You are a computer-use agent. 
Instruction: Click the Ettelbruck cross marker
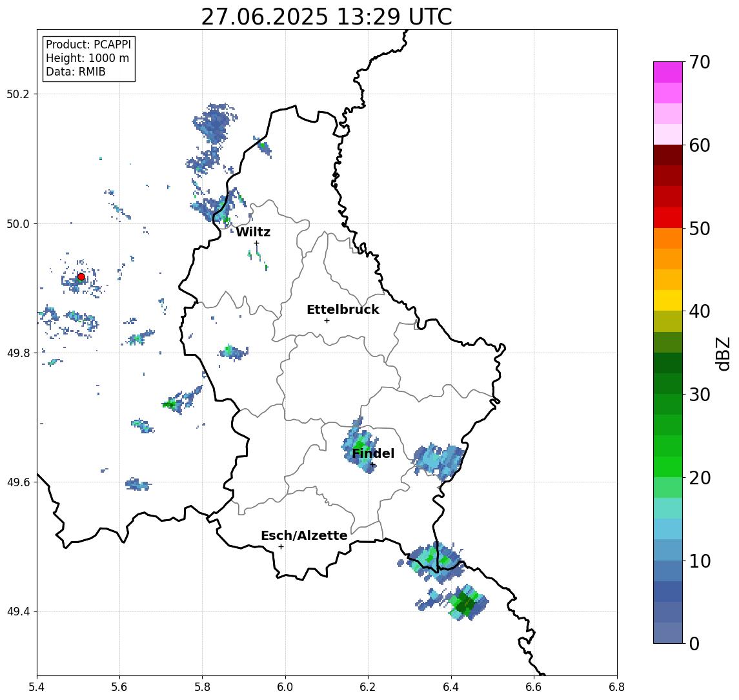pos(327,321)
